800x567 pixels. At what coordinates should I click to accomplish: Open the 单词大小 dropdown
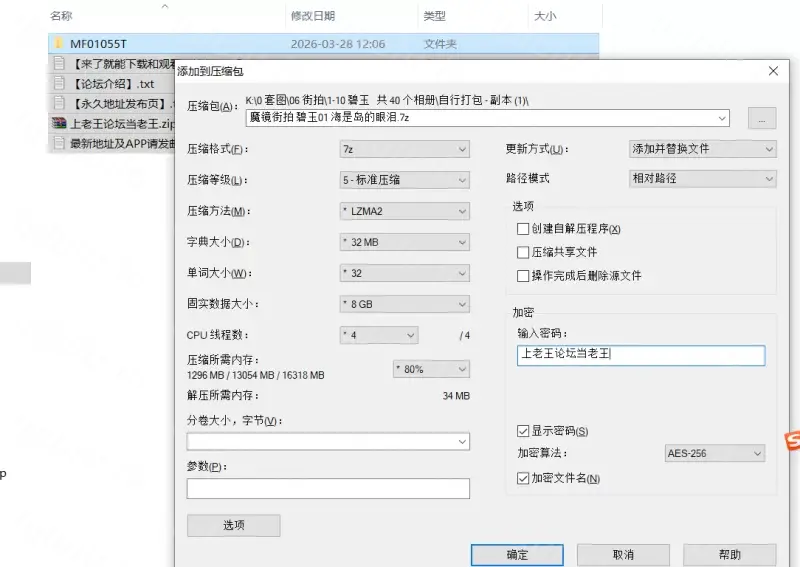(405, 273)
